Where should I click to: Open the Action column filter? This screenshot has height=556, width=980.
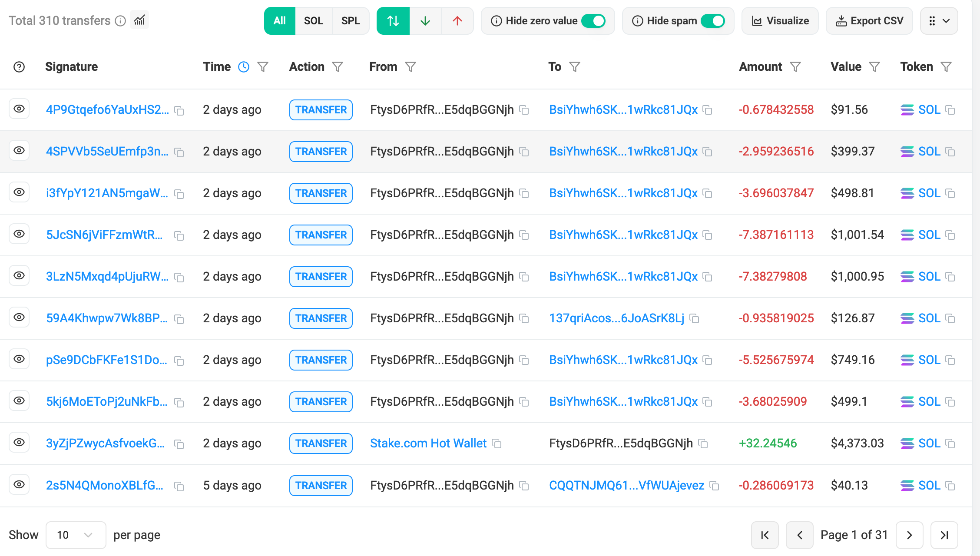pos(338,67)
